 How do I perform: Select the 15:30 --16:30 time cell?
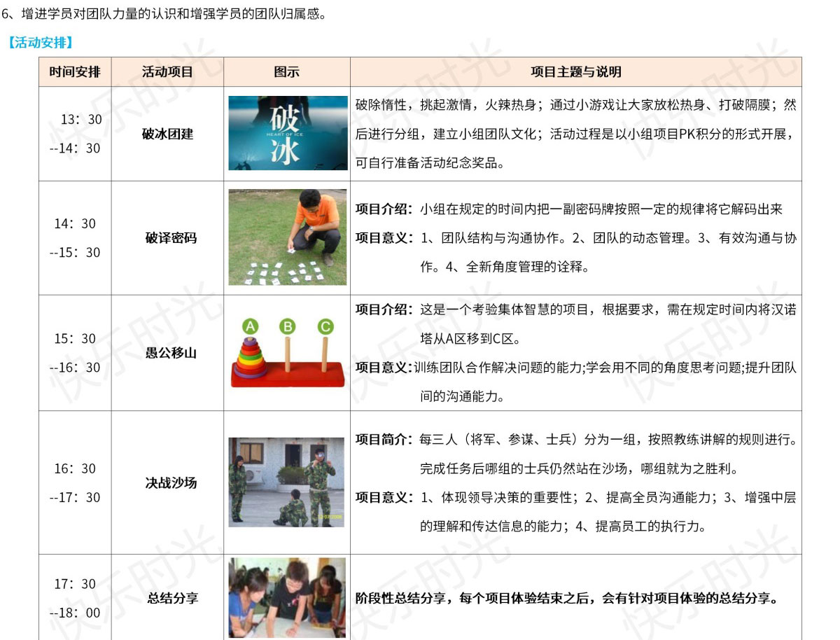[x=75, y=353]
